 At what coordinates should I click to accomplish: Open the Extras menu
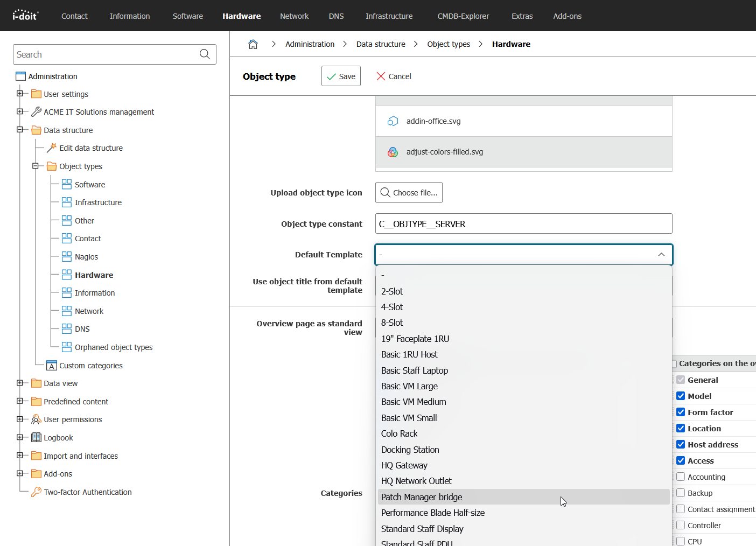522,16
